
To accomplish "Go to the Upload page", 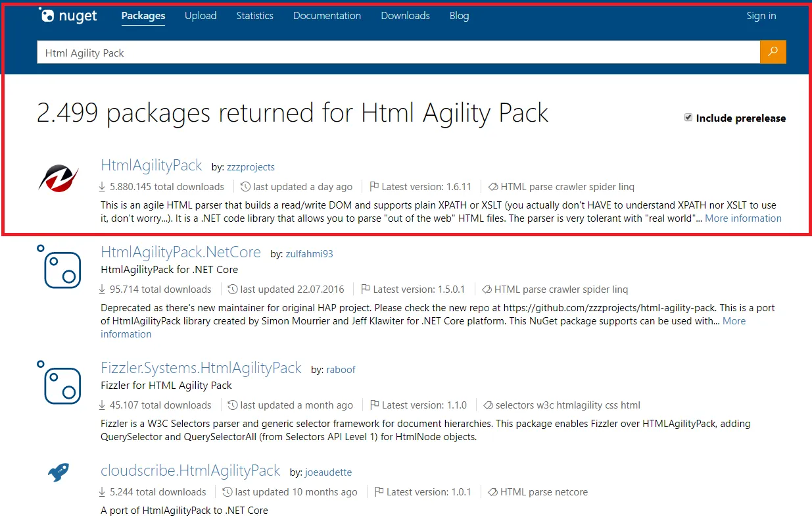I will 201,16.
